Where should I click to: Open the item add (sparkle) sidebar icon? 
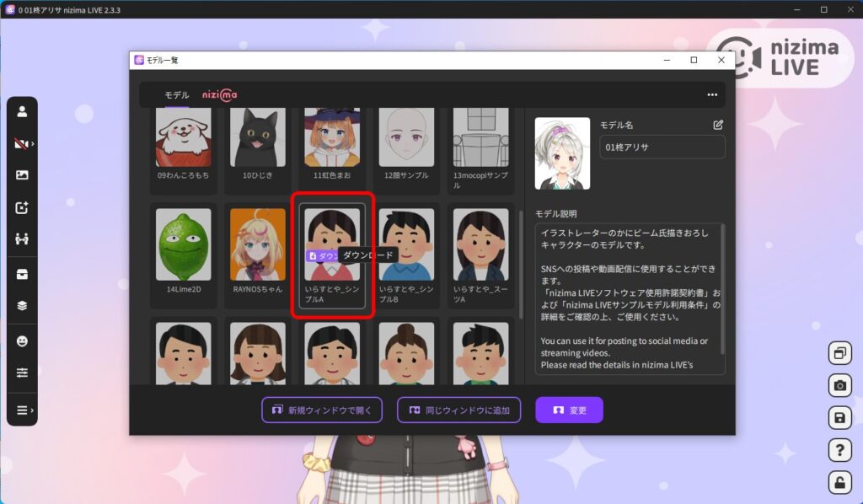(x=22, y=207)
